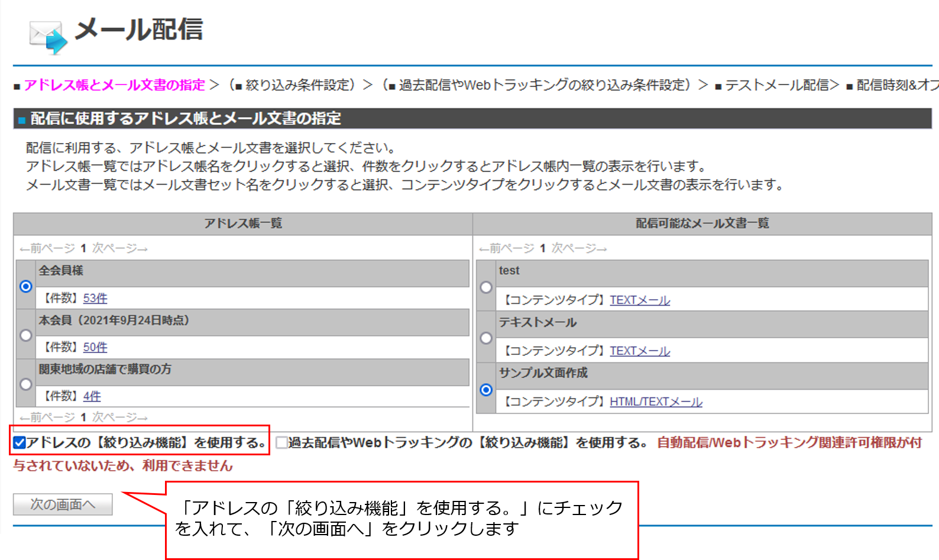Toggle the アドレスの絞り込み機能 checkbox

pyautogui.click(x=20, y=442)
